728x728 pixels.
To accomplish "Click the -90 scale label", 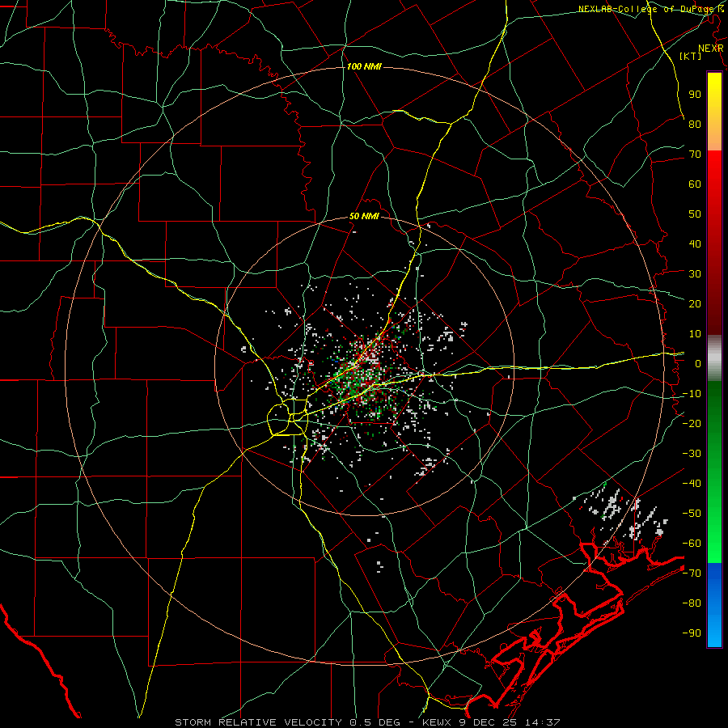I will point(692,633).
